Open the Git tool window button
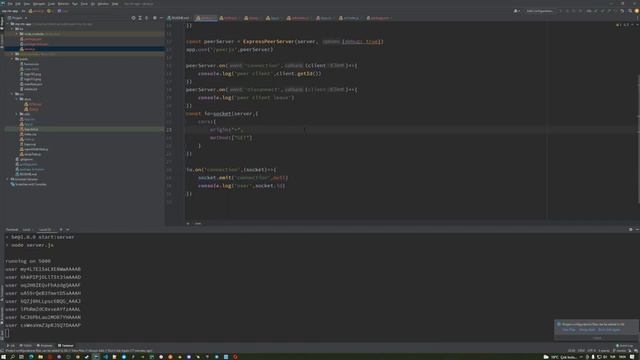Screen dimensions: 640x360 coord(11,346)
